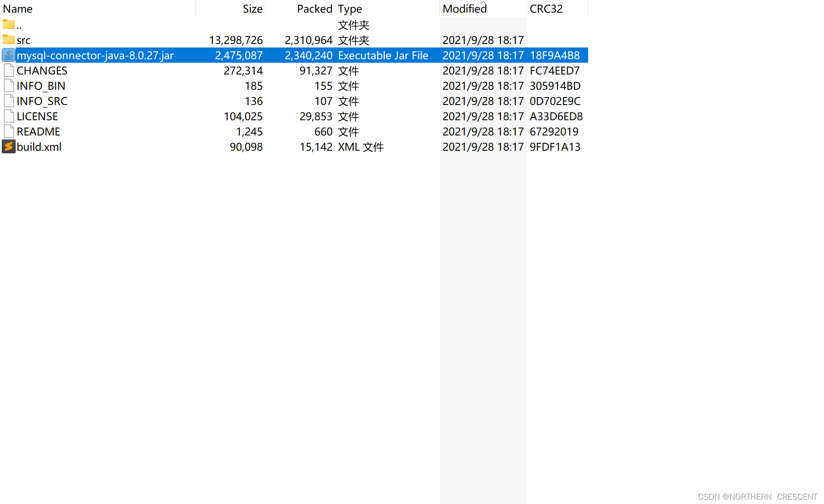Click CRC32 value 18F9A4B8
This screenshot has width=824, height=504.
[555, 55]
